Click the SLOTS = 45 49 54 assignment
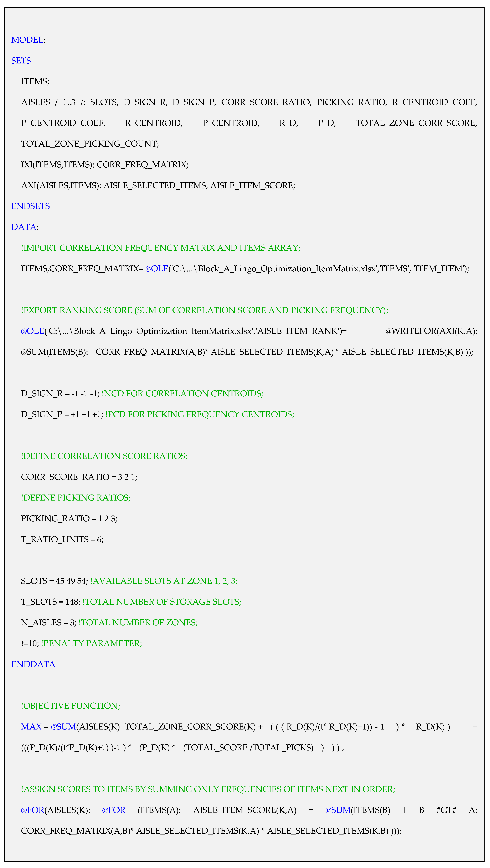490x868 pixels. [x=55, y=581]
